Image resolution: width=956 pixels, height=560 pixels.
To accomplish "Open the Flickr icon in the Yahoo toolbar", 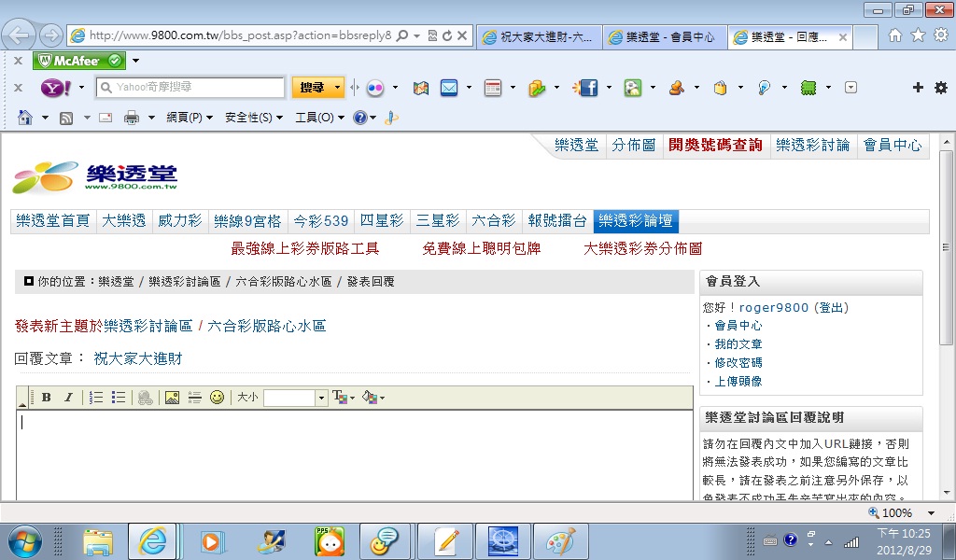I will [x=375, y=88].
